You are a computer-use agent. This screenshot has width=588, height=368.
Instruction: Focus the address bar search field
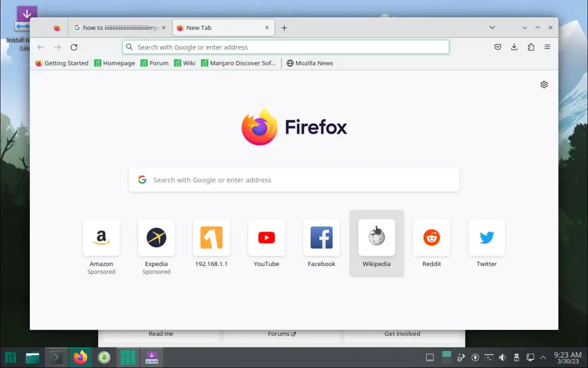point(286,47)
